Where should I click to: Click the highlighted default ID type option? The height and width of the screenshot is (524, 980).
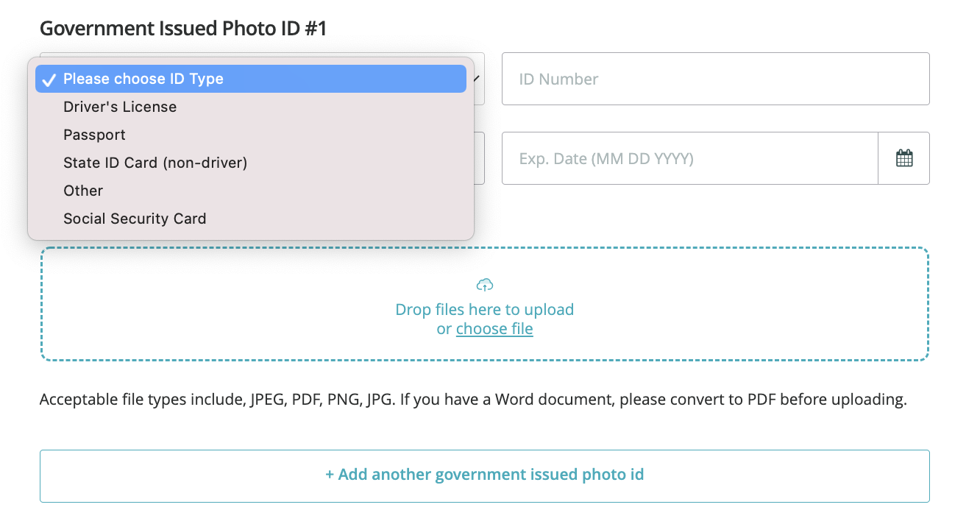pos(144,79)
